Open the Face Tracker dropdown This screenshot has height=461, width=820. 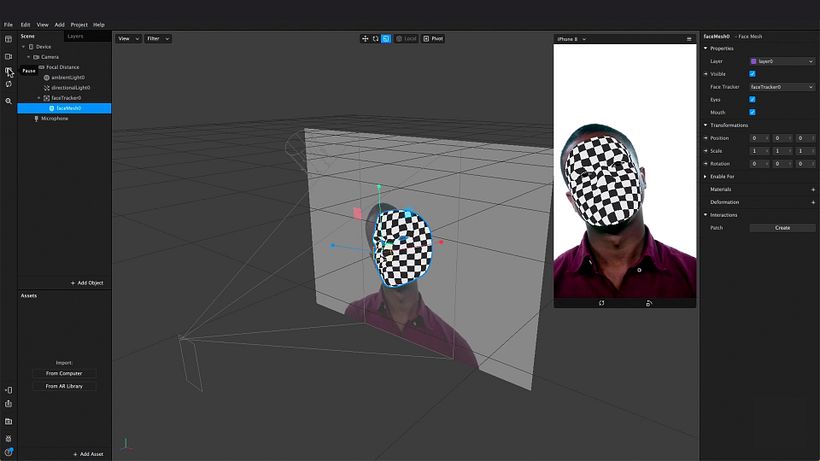[x=782, y=87]
